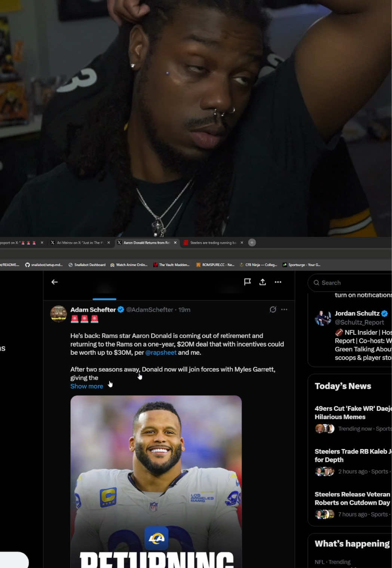Open the ROMSPURE.CC bookmark
Screen dimensions: 392x568
tap(215, 265)
